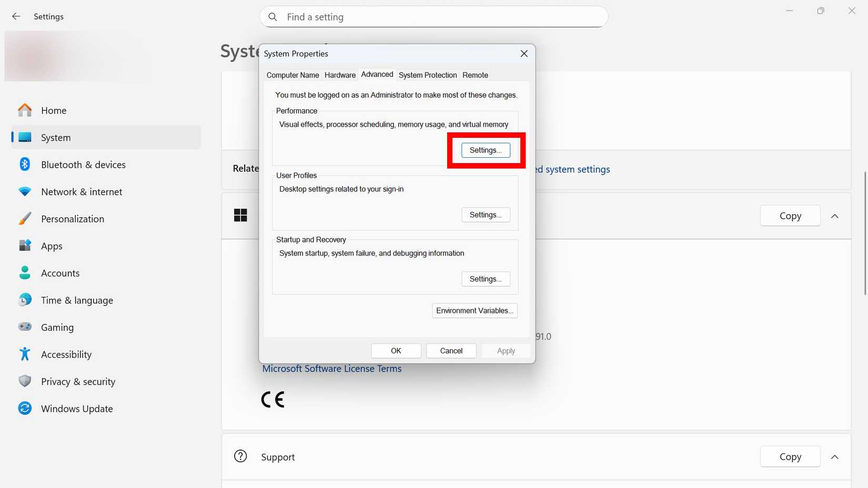
Task: Click the back arrow in Settings
Action: tap(16, 16)
